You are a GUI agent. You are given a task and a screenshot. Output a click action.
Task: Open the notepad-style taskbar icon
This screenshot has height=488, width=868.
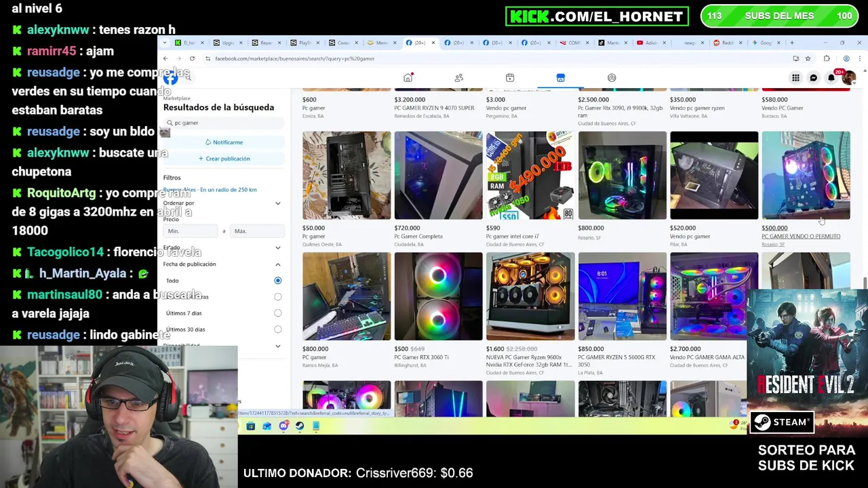pos(316,426)
